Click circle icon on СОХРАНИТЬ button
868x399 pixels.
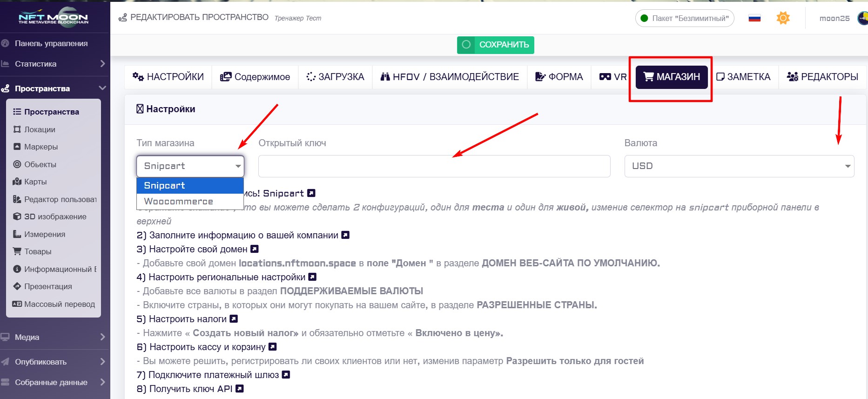click(x=466, y=45)
